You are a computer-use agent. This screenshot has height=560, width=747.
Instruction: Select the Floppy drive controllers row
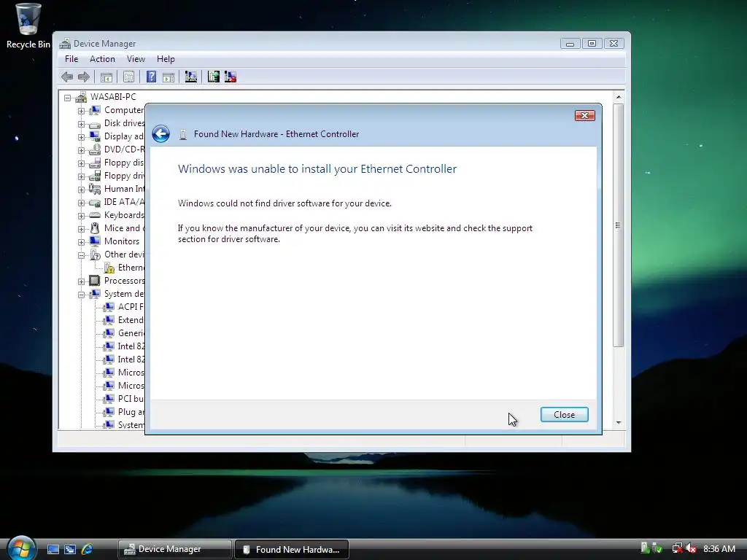coord(117,176)
